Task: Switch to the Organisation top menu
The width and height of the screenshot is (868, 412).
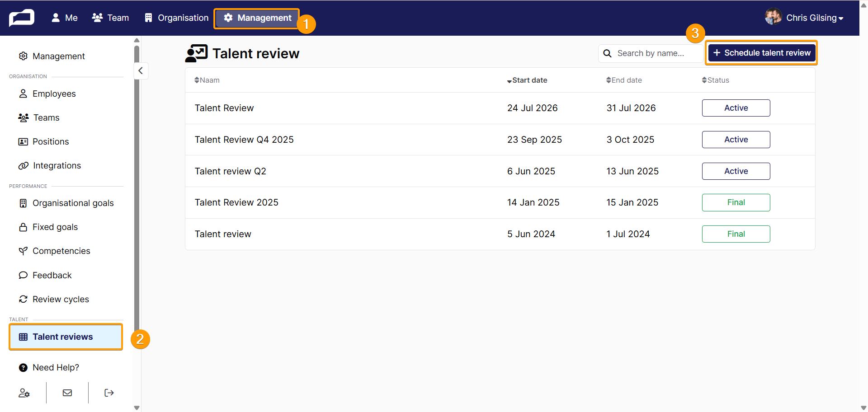Action: click(x=176, y=18)
